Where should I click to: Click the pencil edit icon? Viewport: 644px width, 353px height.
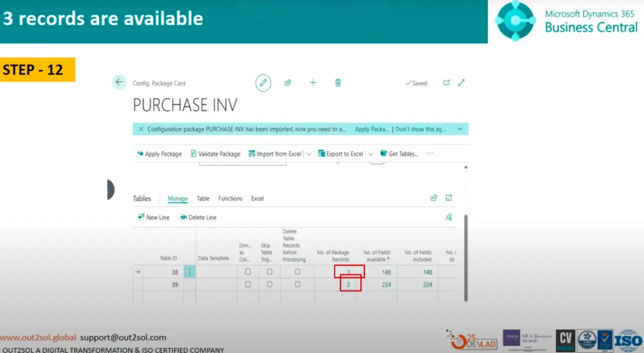(263, 83)
